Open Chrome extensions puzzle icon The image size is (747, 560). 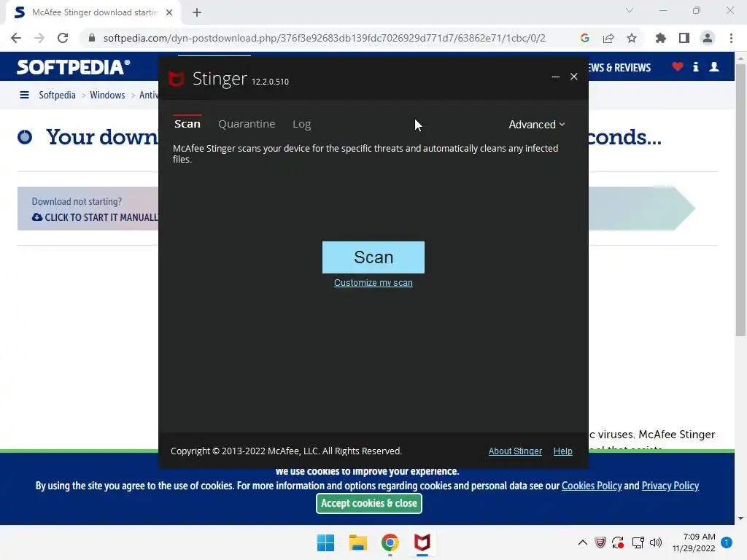tap(660, 38)
